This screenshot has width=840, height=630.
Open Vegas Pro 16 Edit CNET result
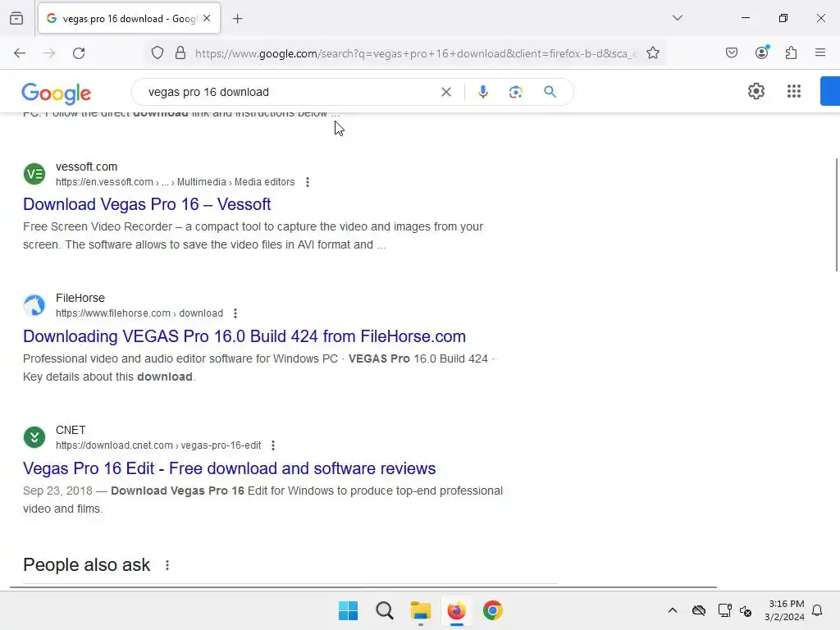(x=230, y=468)
